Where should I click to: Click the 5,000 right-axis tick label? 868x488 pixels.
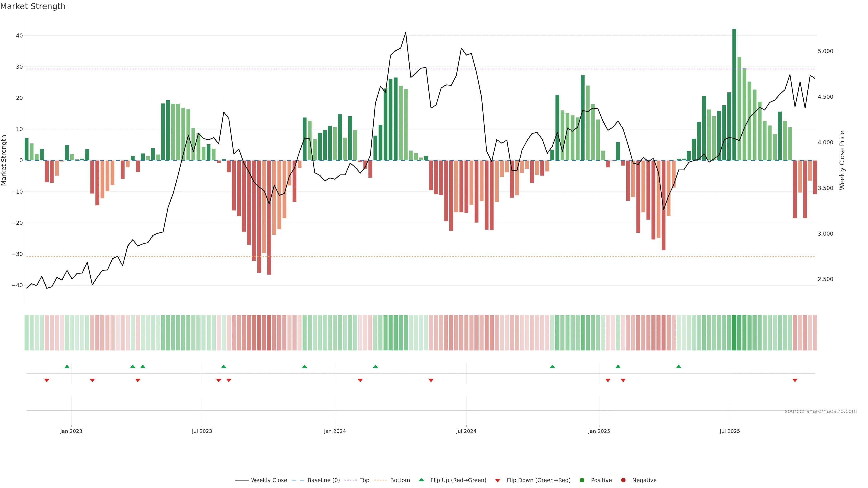pyautogui.click(x=825, y=51)
